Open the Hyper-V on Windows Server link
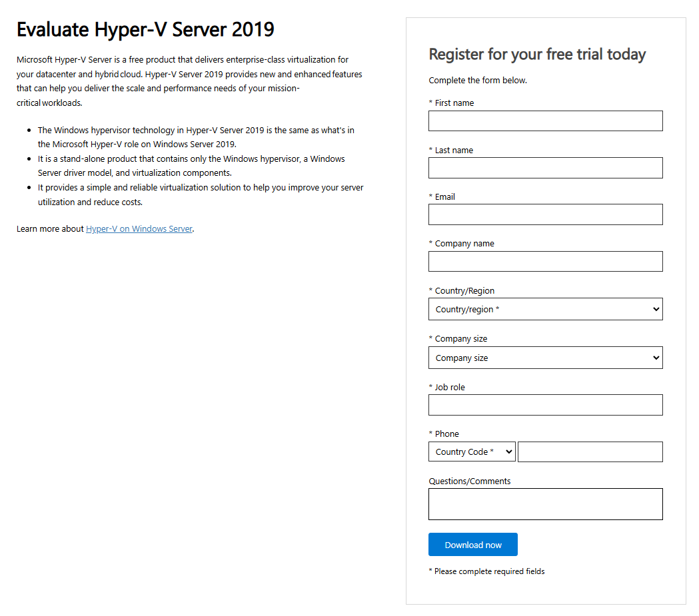This screenshot has width=699, height=616. (x=139, y=228)
